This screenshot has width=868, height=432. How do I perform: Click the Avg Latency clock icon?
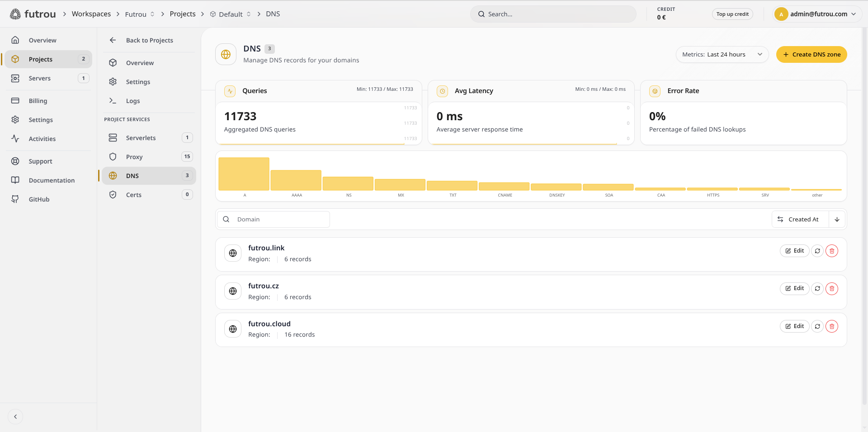point(443,91)
